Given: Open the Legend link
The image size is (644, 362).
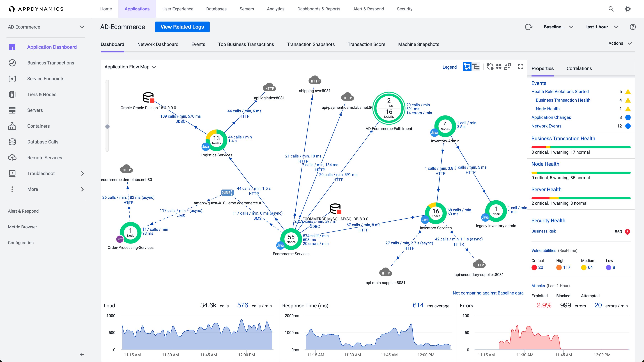Looking at the screenshot, I should (450, 67).
